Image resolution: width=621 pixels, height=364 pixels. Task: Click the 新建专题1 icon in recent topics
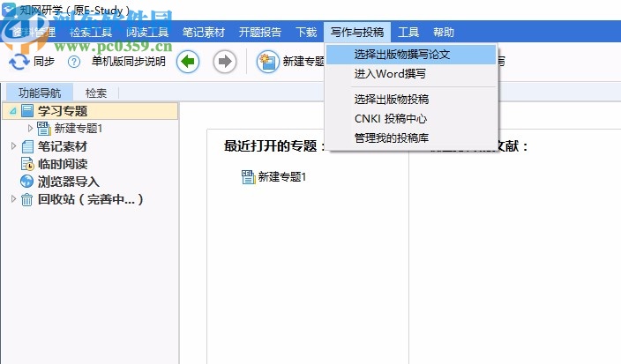tap(249, 177)
